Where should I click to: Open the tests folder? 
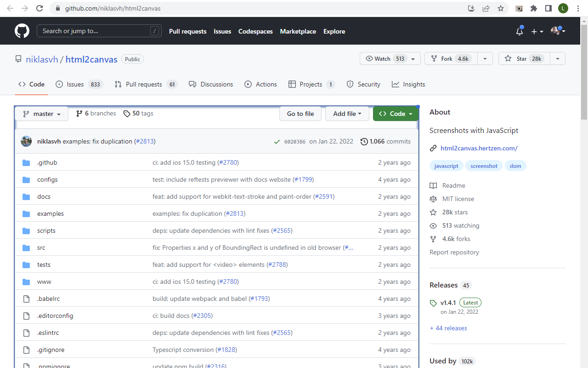pyautogui.click(x=44, y=264)
